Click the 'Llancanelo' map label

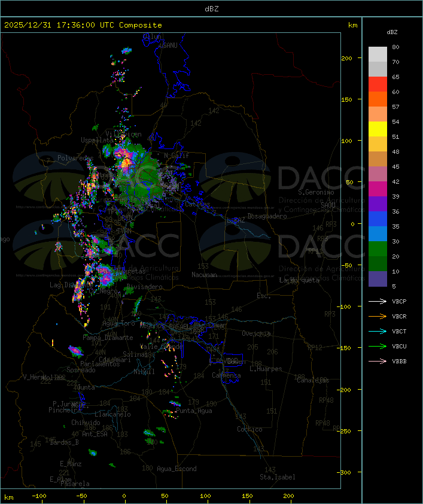[112, 414]
